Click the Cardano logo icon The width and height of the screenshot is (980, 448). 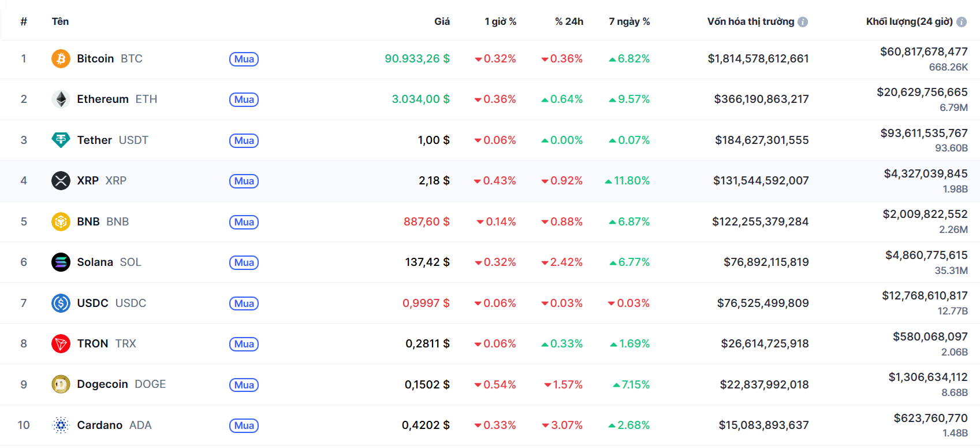(x=61, y=425)
